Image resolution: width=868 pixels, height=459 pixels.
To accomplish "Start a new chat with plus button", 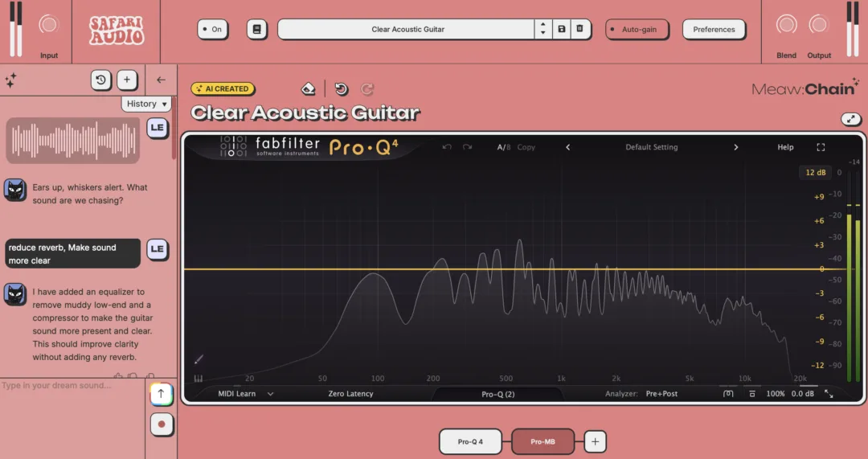I will point(127,80).
